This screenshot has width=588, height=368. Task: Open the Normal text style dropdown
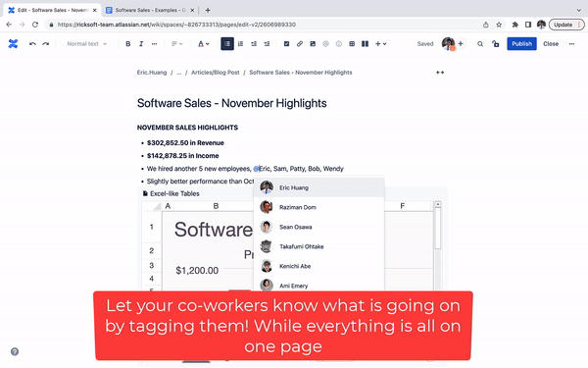(86, 44)
